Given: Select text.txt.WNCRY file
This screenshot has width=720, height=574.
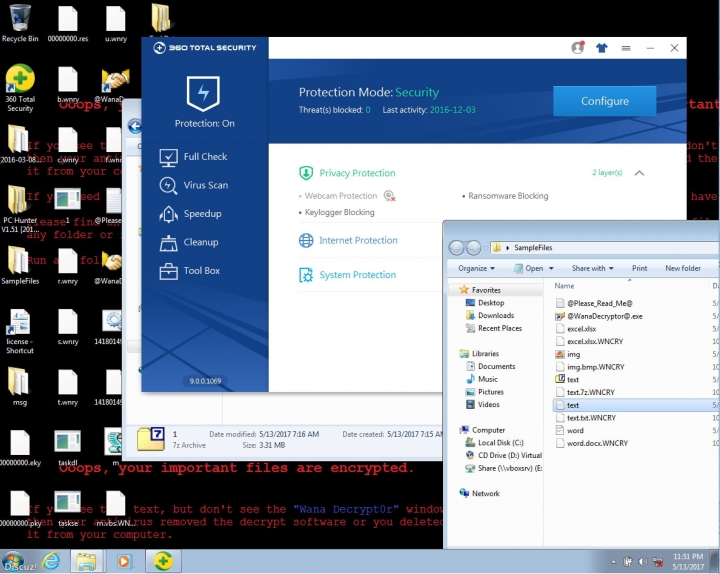Looking at the screenshot, I should (x=591, y=418).
